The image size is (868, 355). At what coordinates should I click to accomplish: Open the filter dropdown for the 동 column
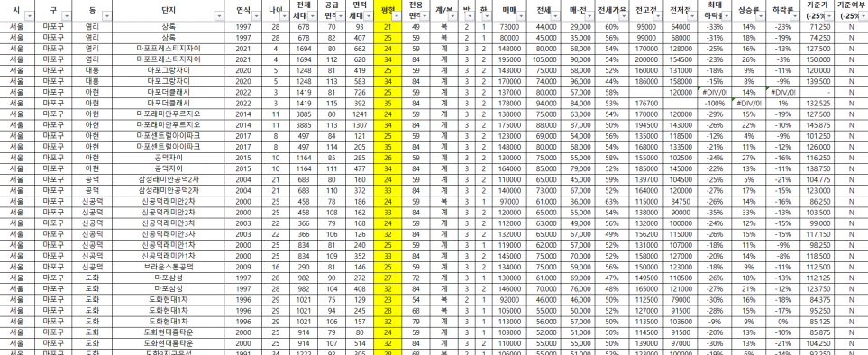107,16
